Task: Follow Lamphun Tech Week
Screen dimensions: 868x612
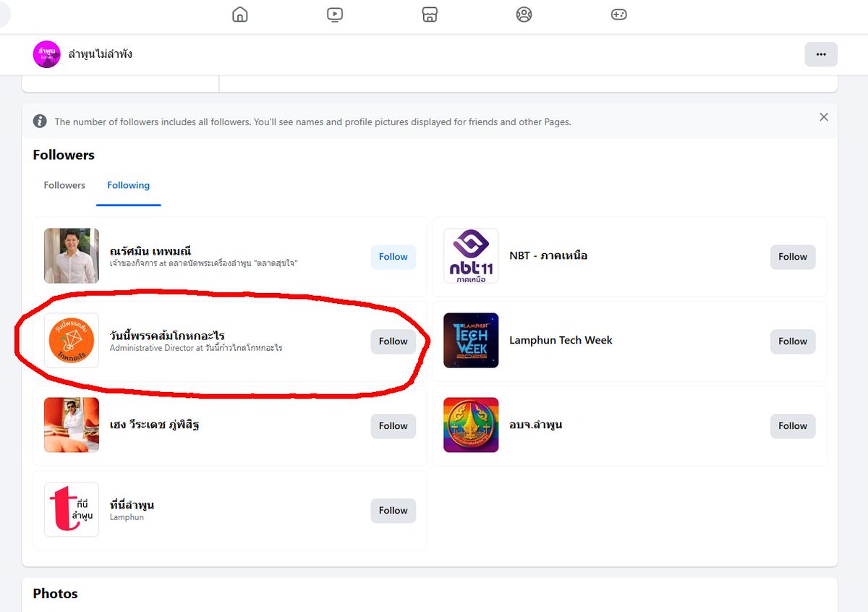Action: pos(793,341)
